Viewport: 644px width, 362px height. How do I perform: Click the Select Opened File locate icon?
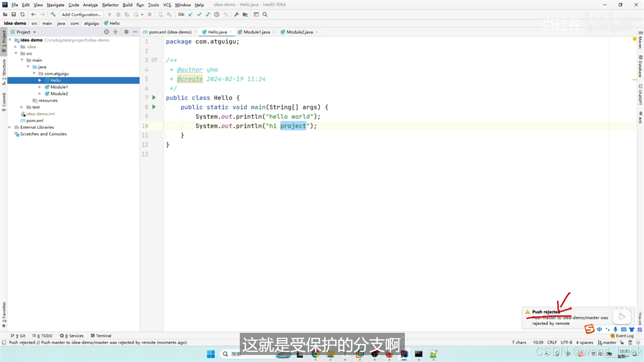107,32
